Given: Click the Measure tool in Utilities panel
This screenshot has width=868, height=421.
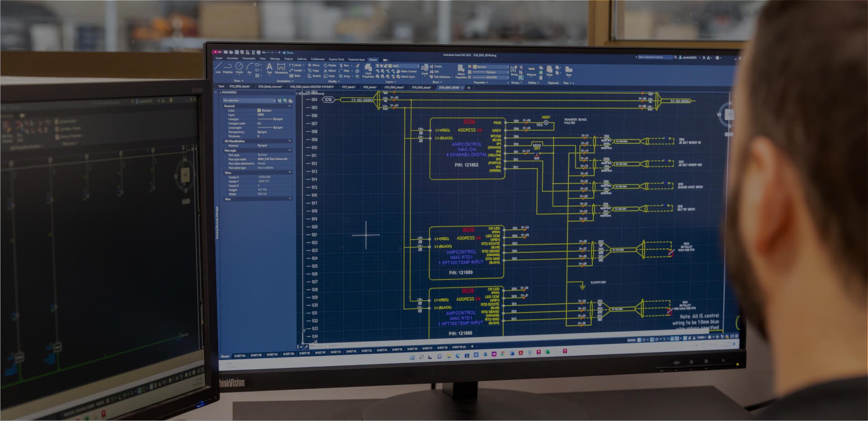Looking at the screenshot, I should click(x=531, y=69).
